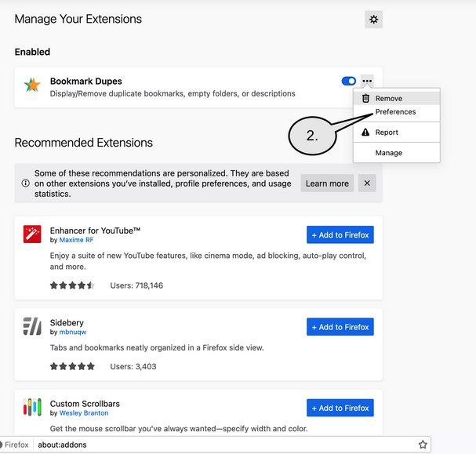This screenshot has width=476, height=454.
Task: Click the info icon in recommendations notice
Action: [26, 183]
